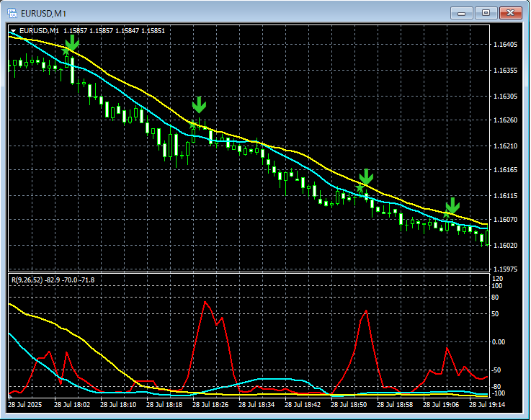Click the green star marker near 18:02
531x420 pixels.
click(66, 51)
